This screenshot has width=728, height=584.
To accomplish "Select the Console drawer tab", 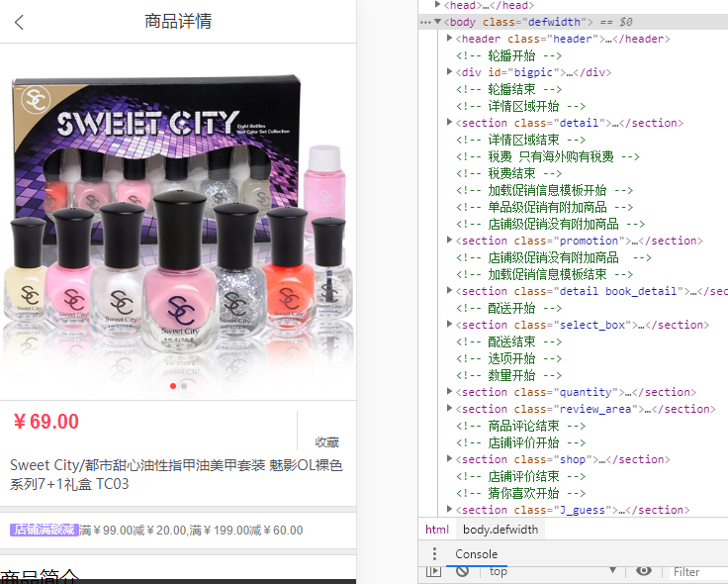I will coord(476,554).
